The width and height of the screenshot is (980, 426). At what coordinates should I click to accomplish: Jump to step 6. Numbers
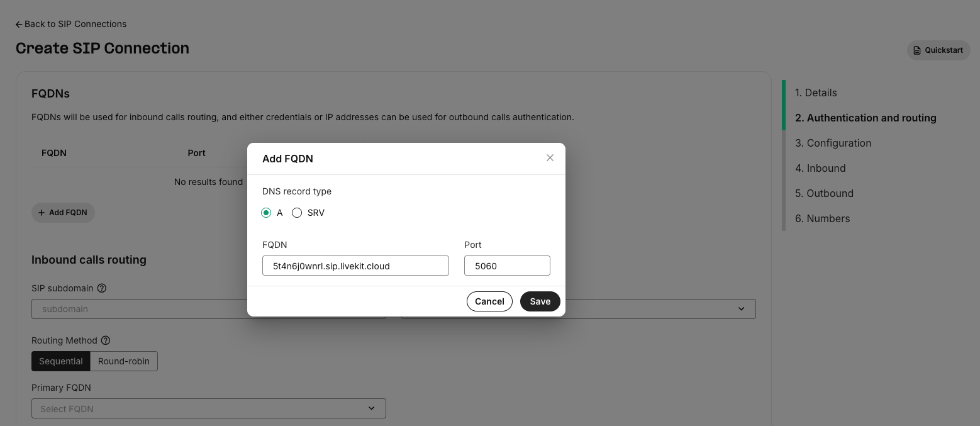[822, 218]
